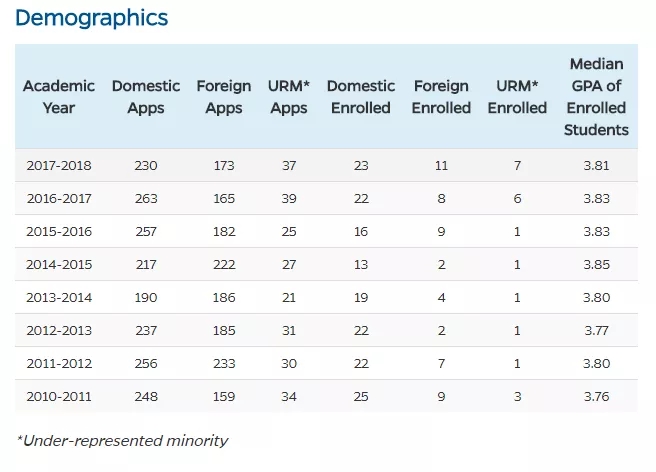
Task: Select Median GPA of Enrolled Students header
Action: (x=596, y=97)
